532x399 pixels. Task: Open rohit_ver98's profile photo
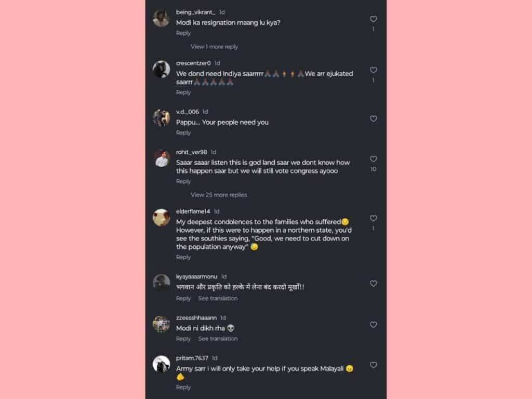[161, 158]
